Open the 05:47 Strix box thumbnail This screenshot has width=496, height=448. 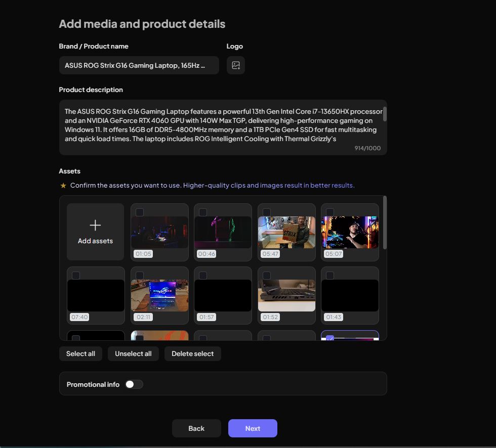(x=286, y=232)
